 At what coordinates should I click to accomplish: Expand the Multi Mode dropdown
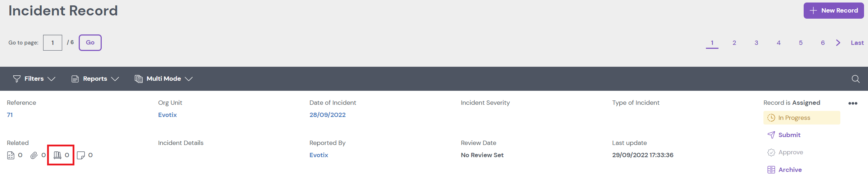click(164, 79)
